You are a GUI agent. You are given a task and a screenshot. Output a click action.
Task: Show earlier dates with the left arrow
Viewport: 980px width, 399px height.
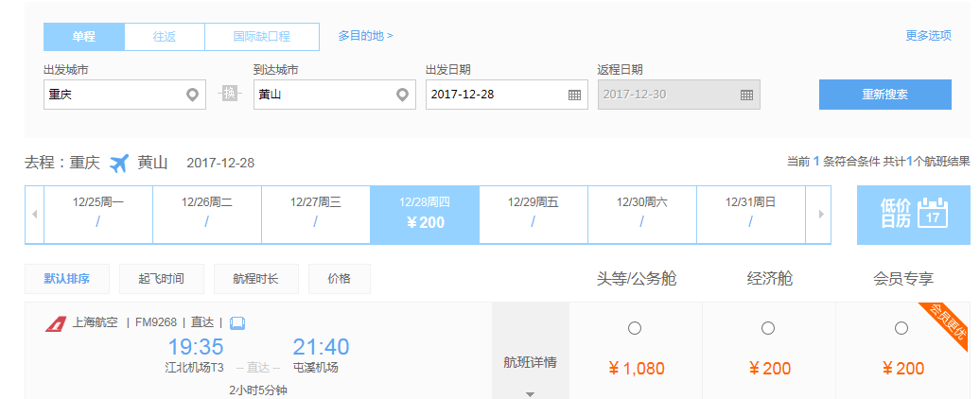[34, 215]
